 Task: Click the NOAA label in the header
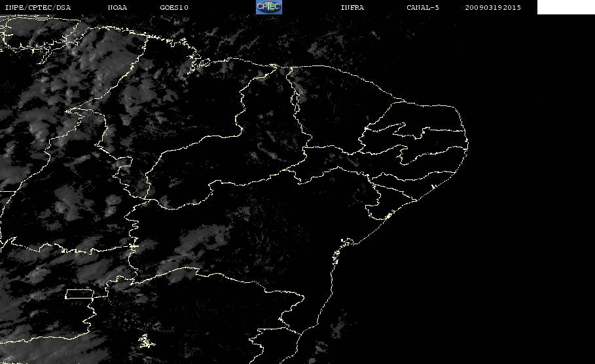tap(117, 8)
